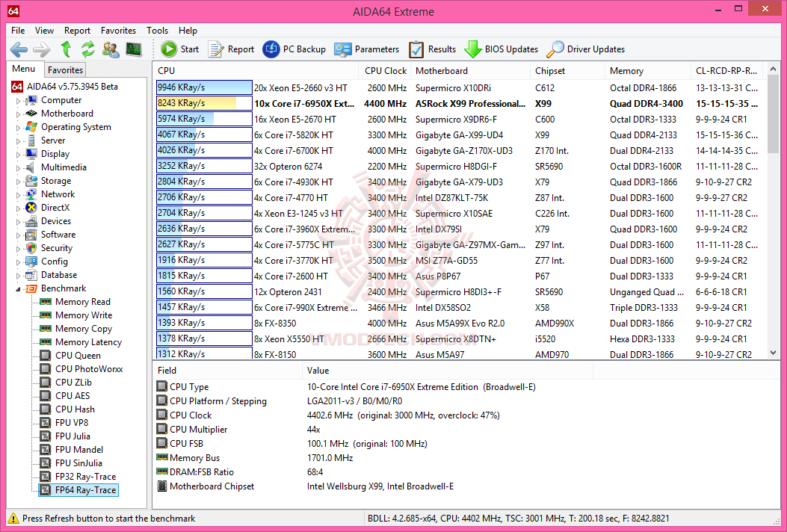Sort results by the Motherboard column header
787x532 pixels.
(470, 71)
